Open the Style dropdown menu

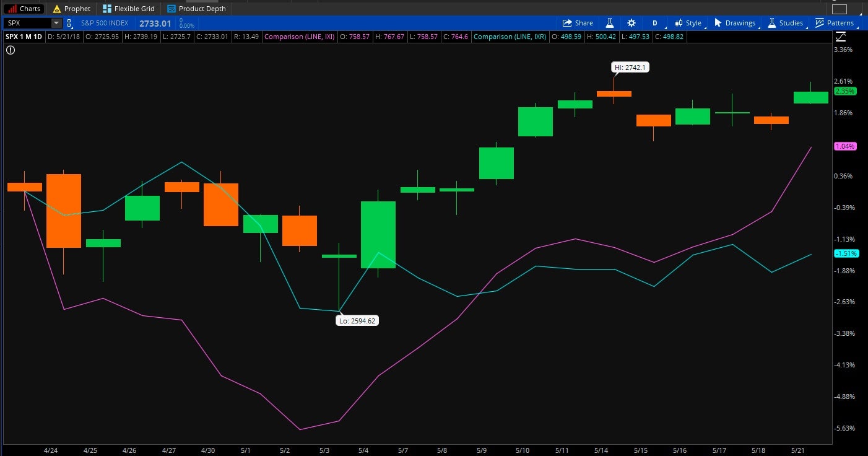click(688, 23)
